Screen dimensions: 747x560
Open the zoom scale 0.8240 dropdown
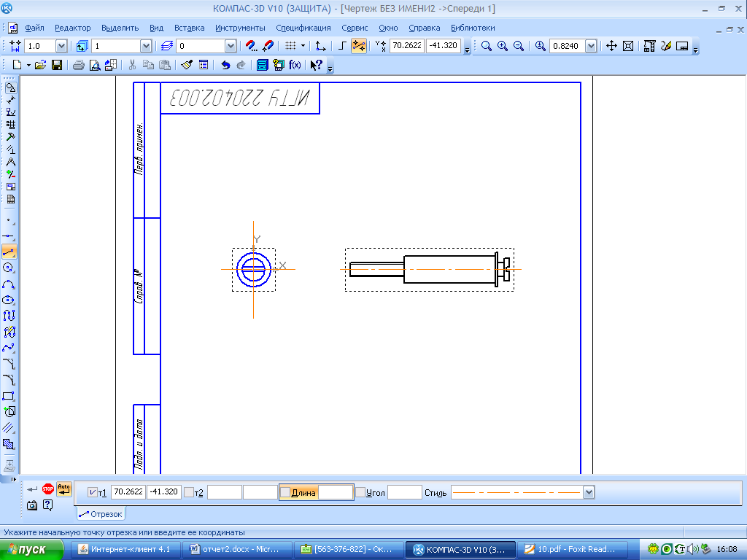point(591,46)
